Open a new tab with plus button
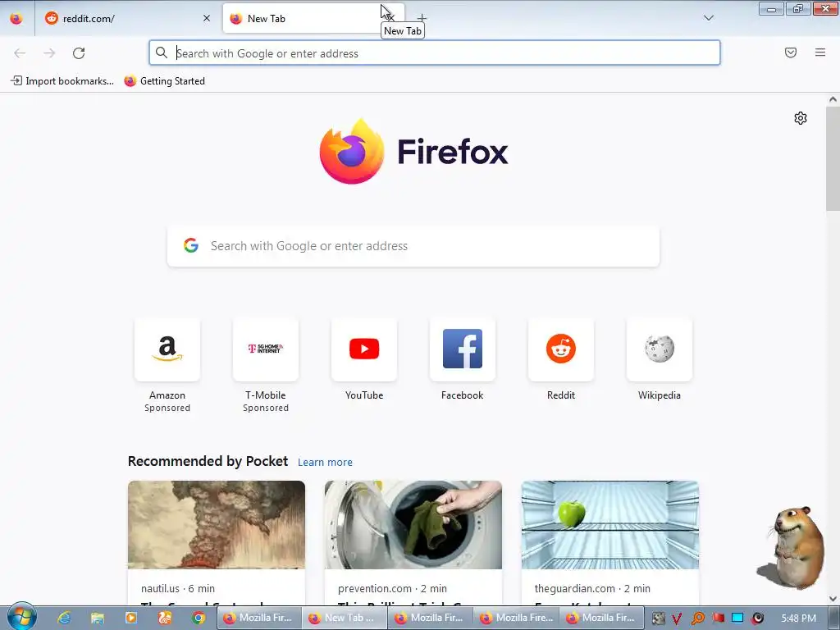The width and height of the screenshot is (840, 630). tap(422, 18)
